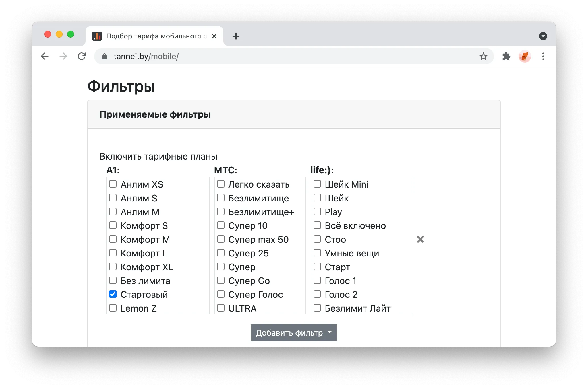
Task: Reload the tannei.by page
Action: point(82,56)
